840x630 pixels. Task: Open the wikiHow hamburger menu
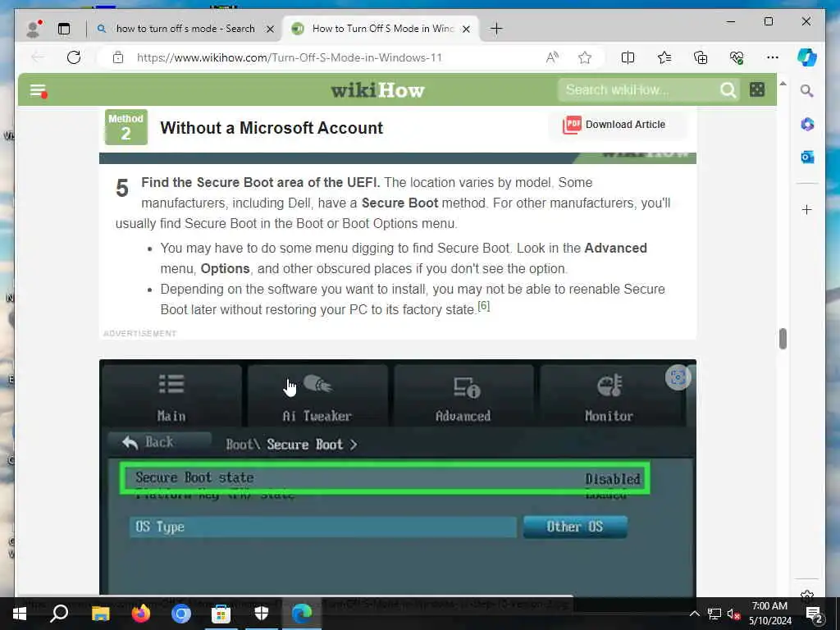click(x=38, y=90)
